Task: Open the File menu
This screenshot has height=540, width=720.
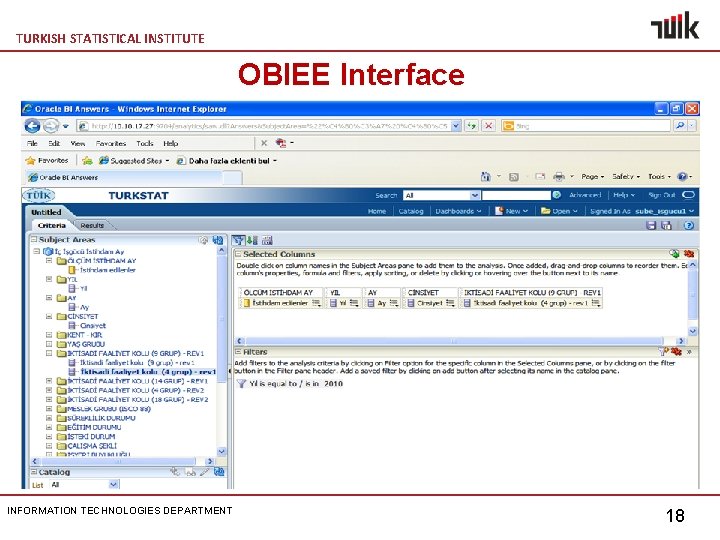Action: (32, 143)
